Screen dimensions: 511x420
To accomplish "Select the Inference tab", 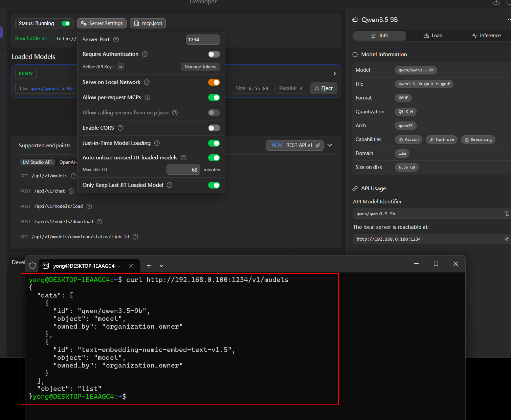I will coord(486,36).
